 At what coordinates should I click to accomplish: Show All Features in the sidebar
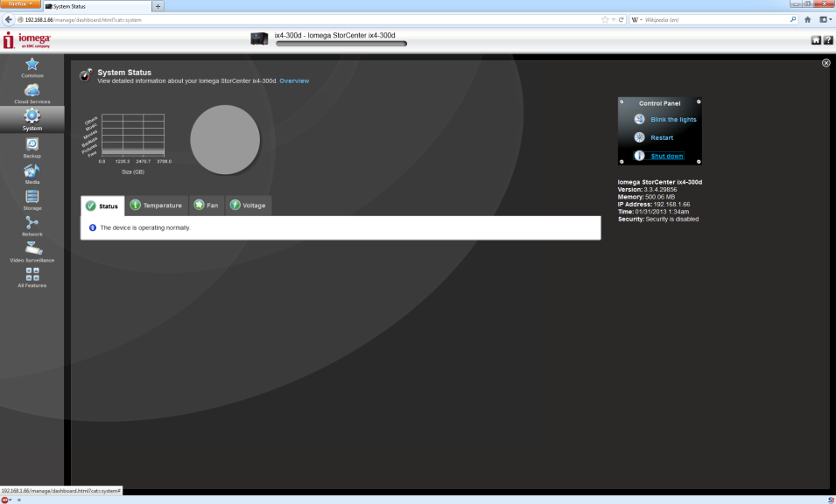(x=32, y=277)
